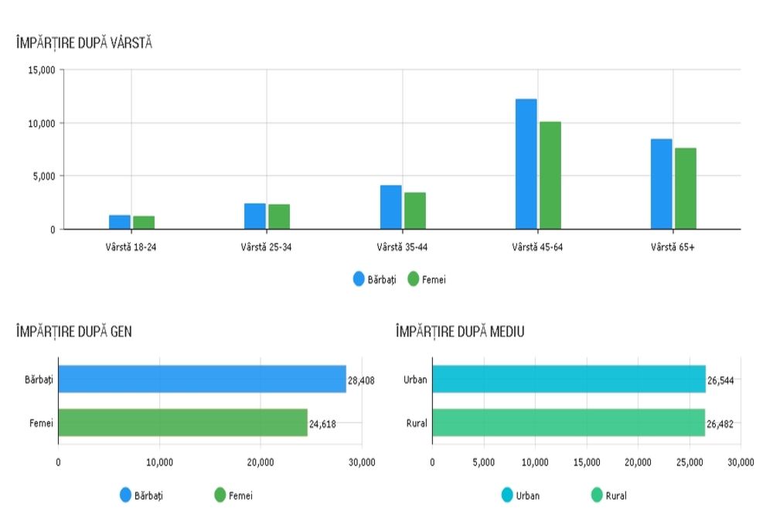Click the 28,408 data label

pyautogui.click(x=361, y=380)
